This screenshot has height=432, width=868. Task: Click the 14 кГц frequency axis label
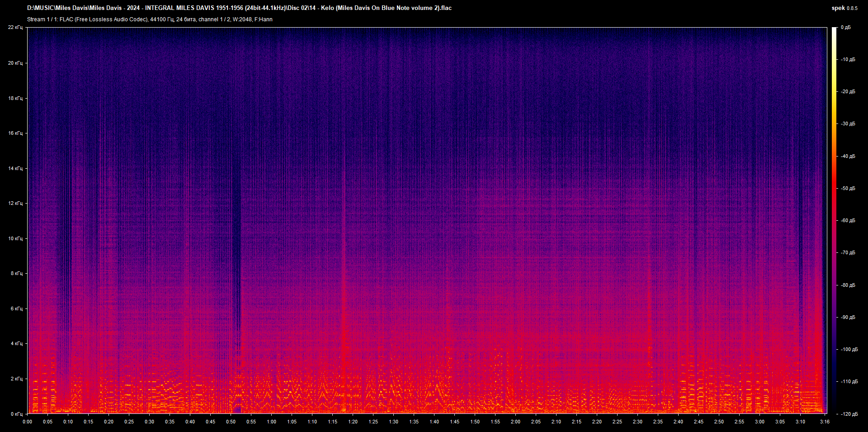click(x=15, y=168)
